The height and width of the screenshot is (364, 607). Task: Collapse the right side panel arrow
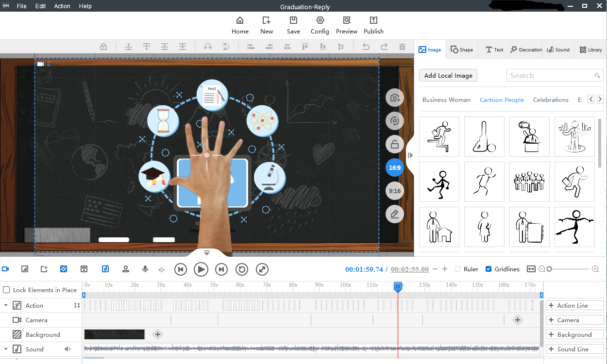[x=410, y=155]
